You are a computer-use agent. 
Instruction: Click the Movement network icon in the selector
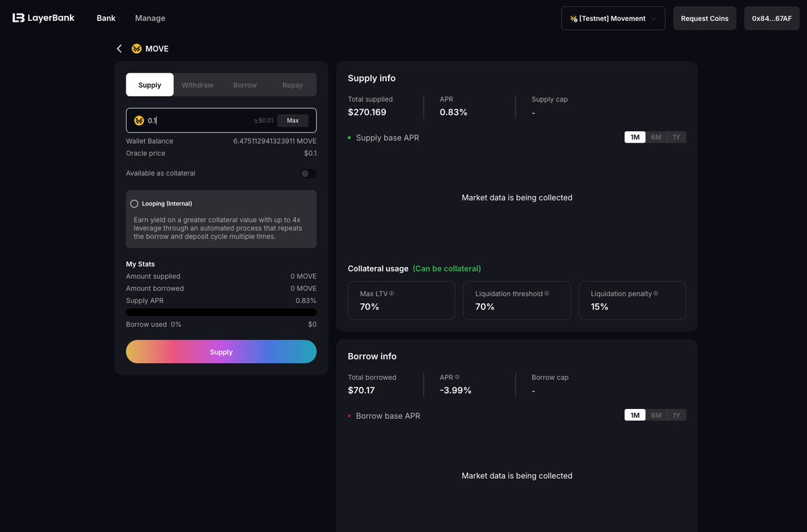click(x=574, y=18)
